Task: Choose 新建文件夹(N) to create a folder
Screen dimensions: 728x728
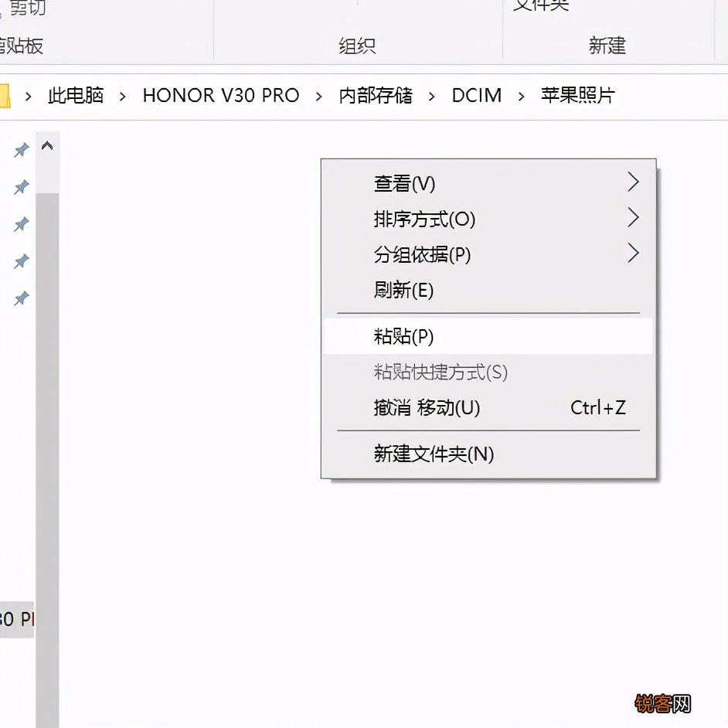Action: tap(488, 454)
